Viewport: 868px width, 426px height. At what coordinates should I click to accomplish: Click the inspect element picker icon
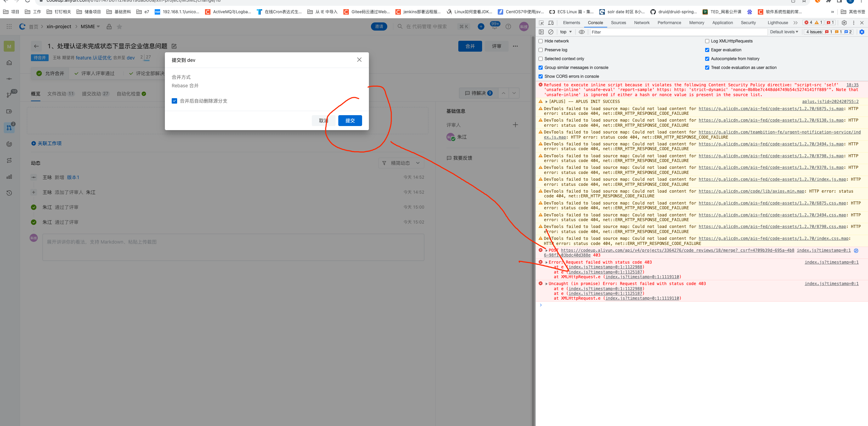pos(541,23)
